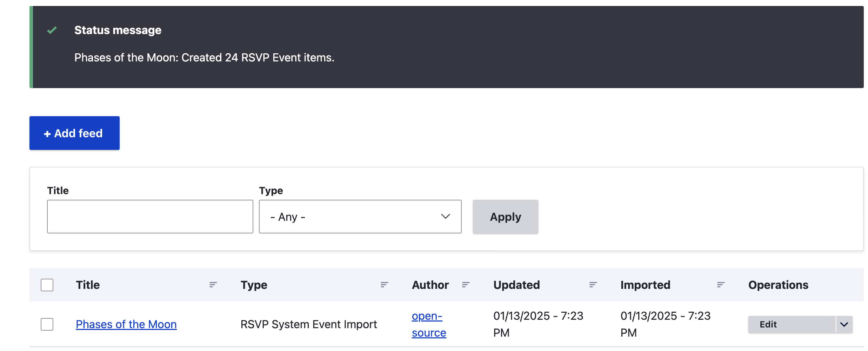
Task: Focus the Title filter text field
Action: tap(150, 217)
